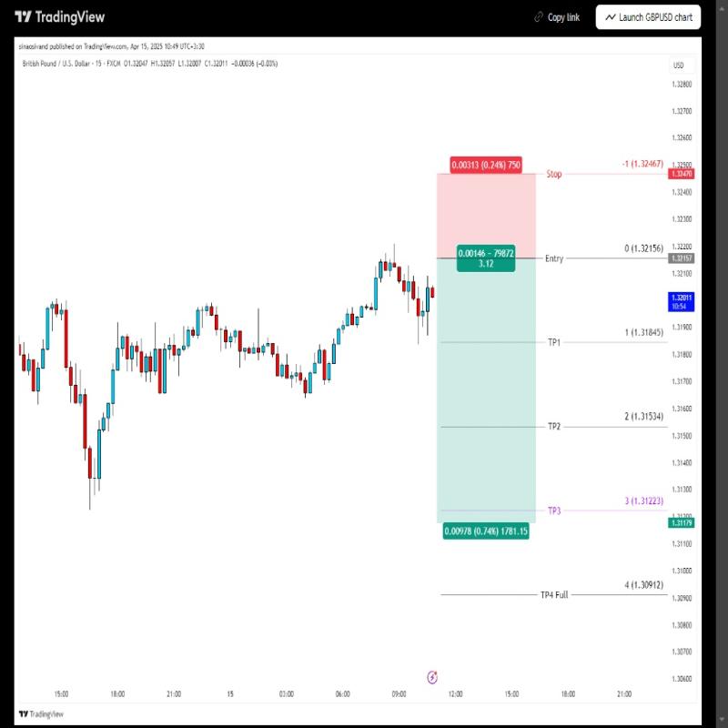Click the TradingView logo in header
Screen dimensions: 728x728
59,17
